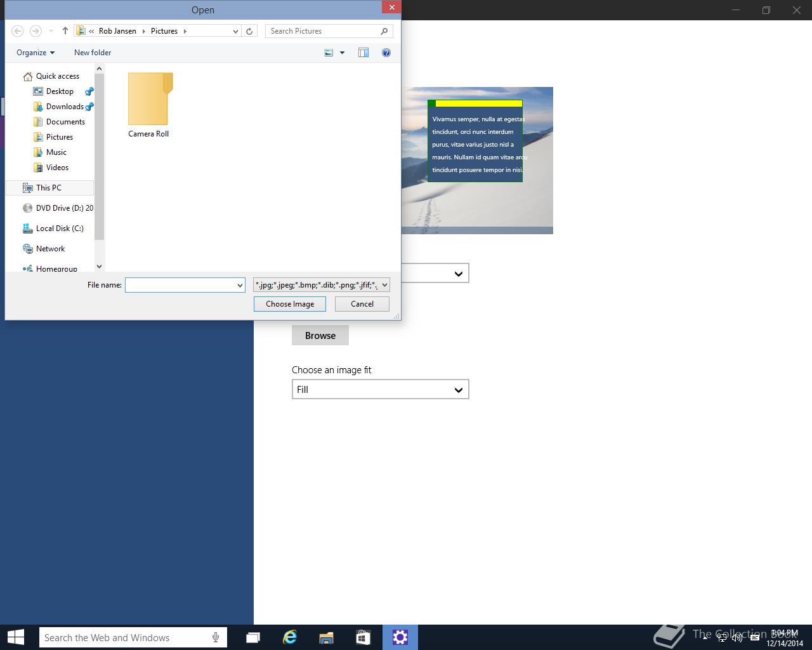
Task: Go back using the Open dialog's back arrow
Action: [x=18, y=31]
